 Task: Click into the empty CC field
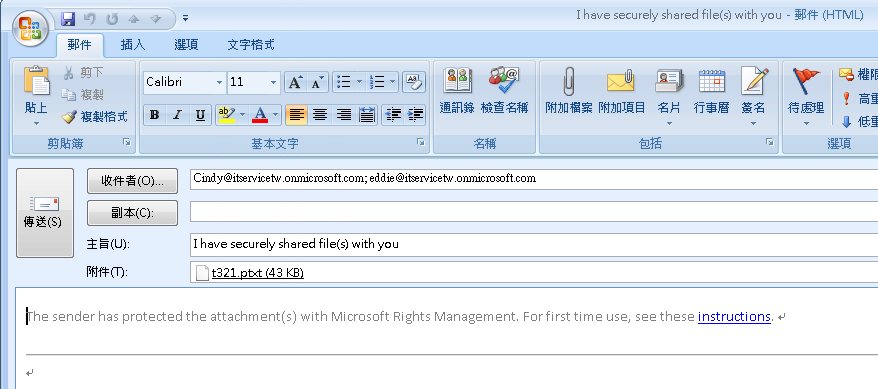tap(534, 212)
